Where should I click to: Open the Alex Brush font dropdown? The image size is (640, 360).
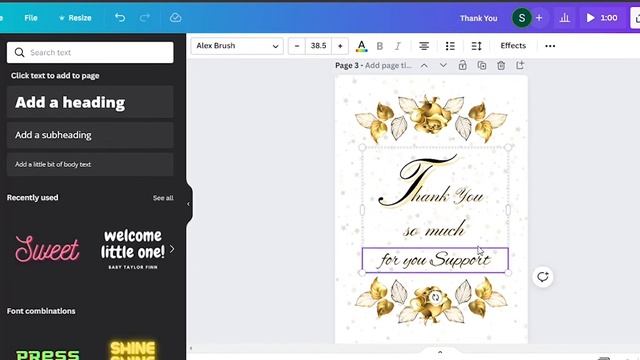237,46
